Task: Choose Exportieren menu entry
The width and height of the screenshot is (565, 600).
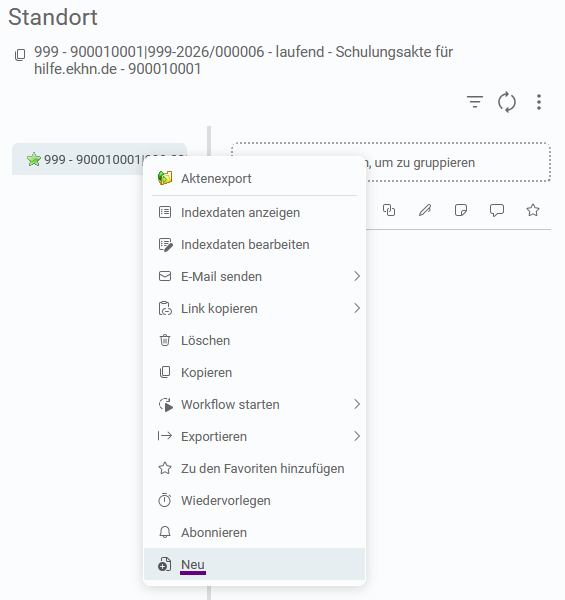Action: pos(254,436)
